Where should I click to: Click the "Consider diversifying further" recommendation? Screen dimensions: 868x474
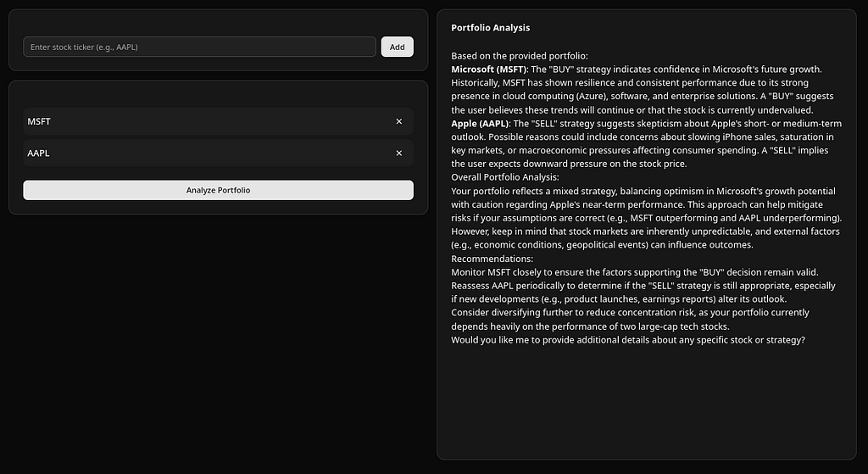[x=630, y=320]
